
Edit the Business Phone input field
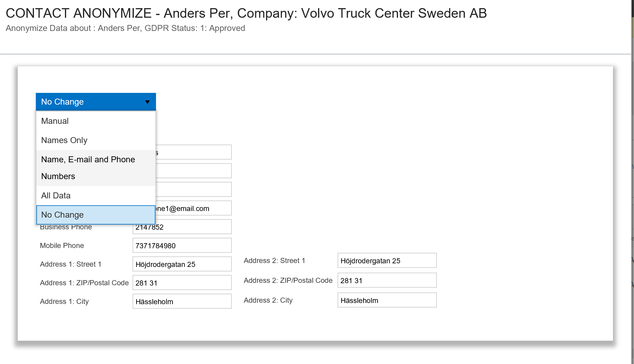[x=182, y=227]
